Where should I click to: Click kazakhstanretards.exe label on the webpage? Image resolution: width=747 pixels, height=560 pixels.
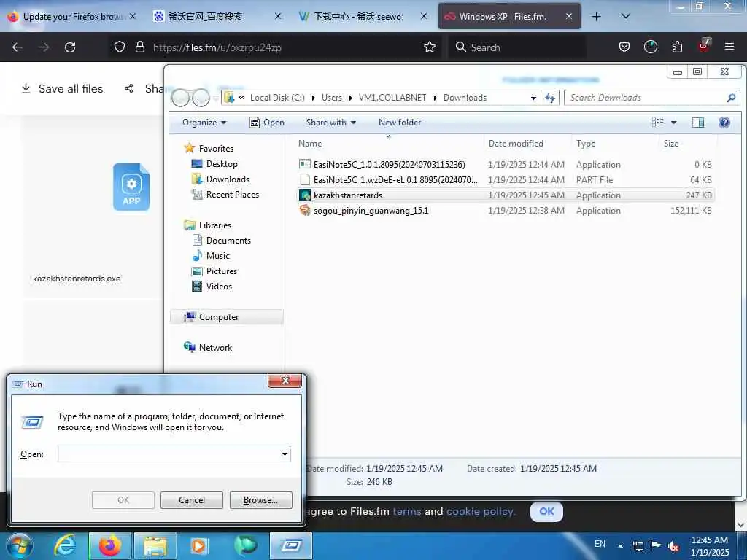point(77,279)
